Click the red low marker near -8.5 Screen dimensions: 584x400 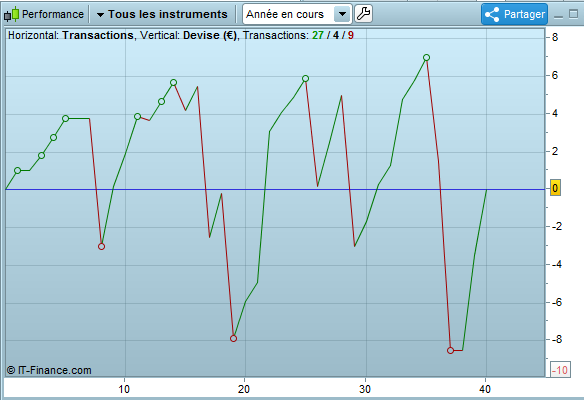(x=450, y=350)
